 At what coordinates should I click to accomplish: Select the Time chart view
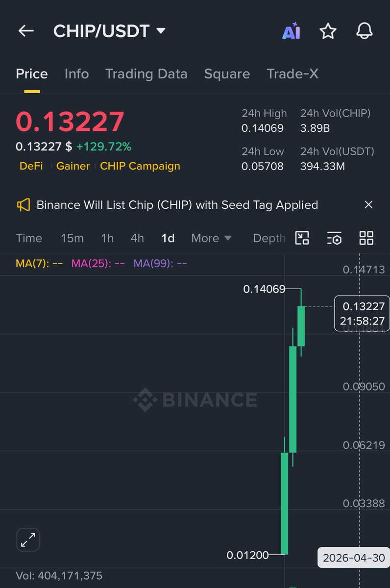pyautogui.click(x=29, y=238)
